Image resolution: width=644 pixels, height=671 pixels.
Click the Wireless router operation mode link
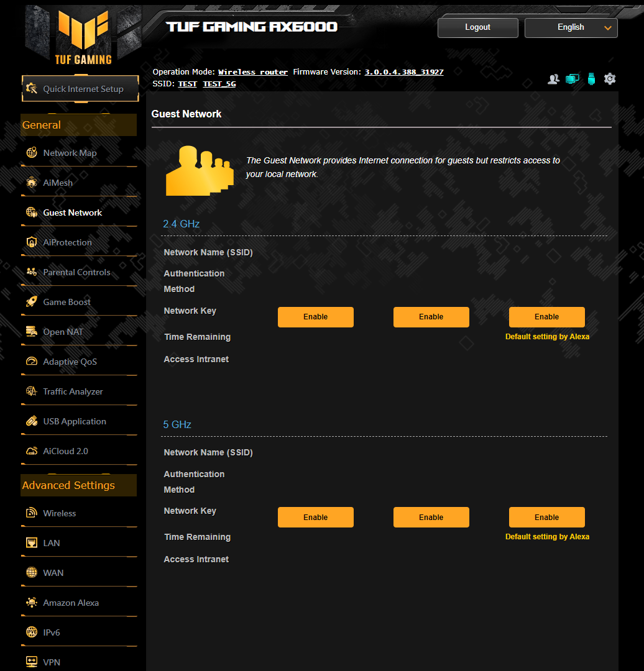click(252, 72)
